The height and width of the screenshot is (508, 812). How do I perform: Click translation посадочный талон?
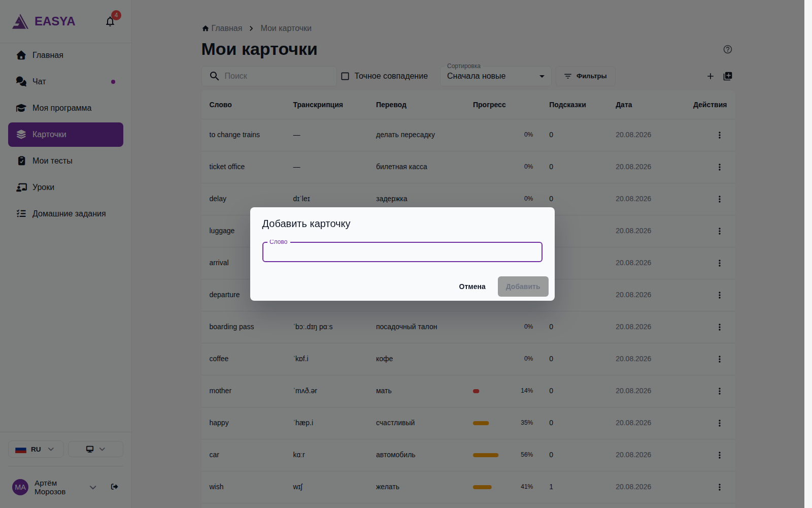pyautogui.click(x=407, y=327)
